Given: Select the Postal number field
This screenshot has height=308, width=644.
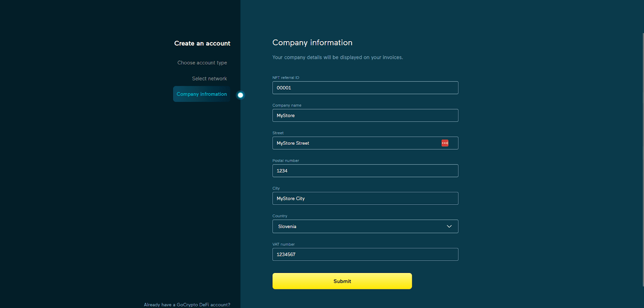Looking at the screenshot, I should click(x=365, y=171).
